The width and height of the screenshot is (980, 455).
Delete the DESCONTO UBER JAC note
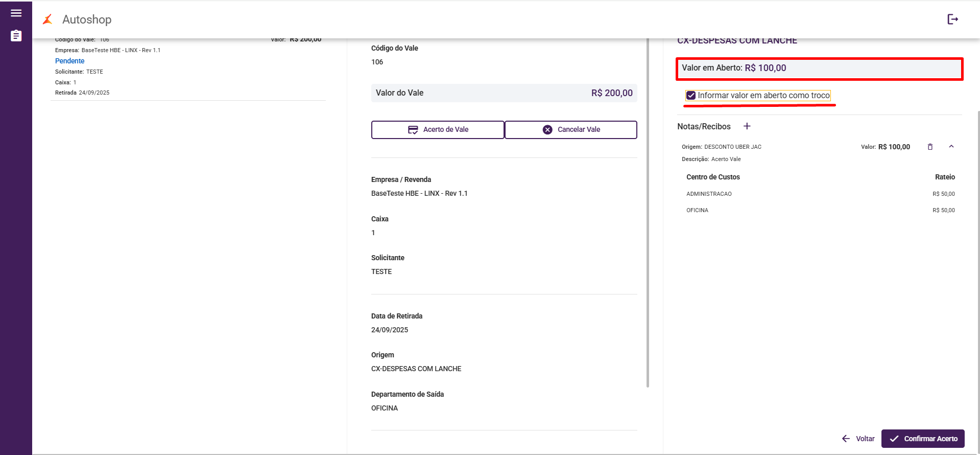[x=930, y=147]
